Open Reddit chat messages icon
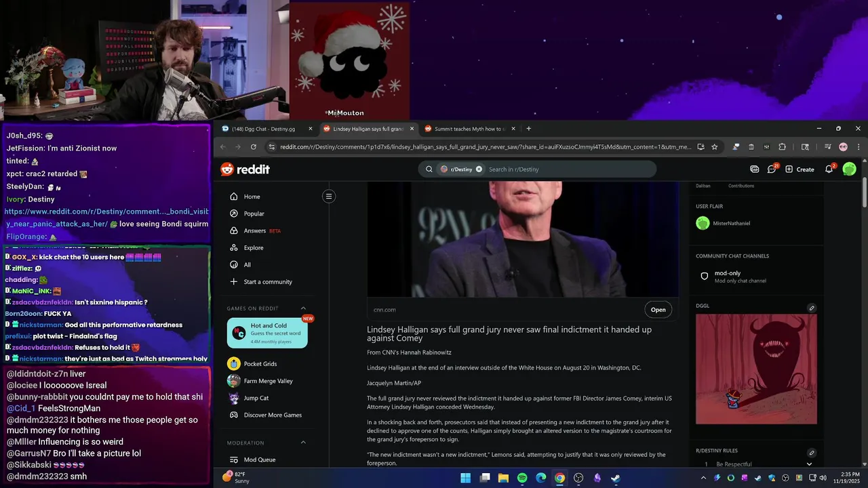This screenshot has width=868, height=488. point(772,169)
